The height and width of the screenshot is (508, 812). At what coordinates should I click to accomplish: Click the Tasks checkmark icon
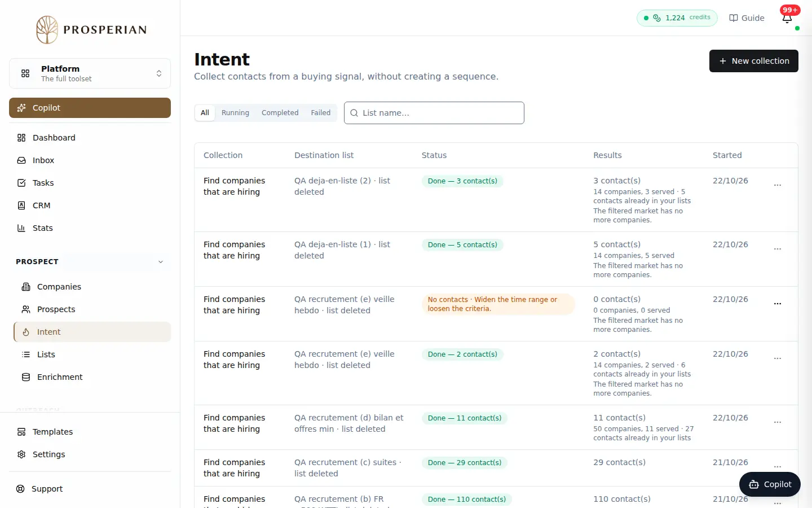tap(21, 183)
